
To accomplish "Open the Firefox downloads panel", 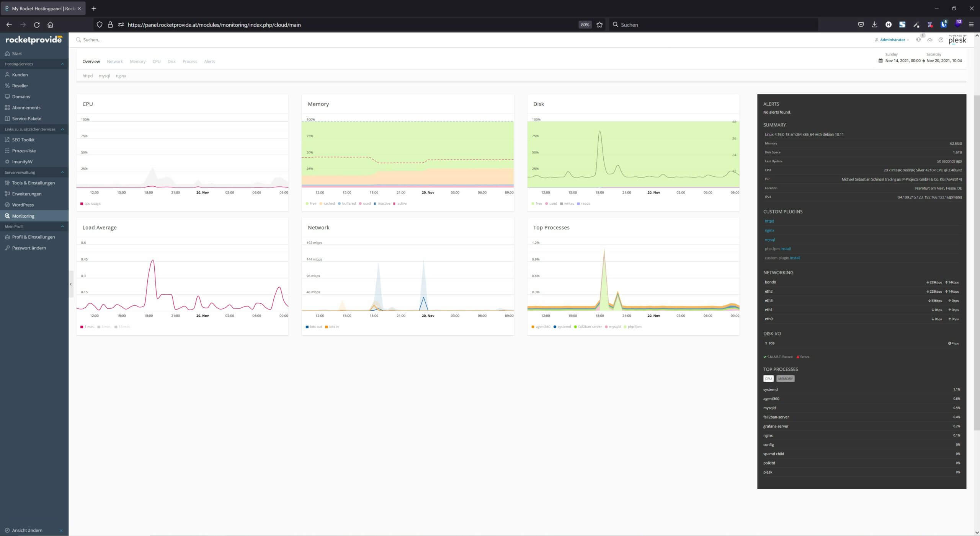I will coord(875,25).
